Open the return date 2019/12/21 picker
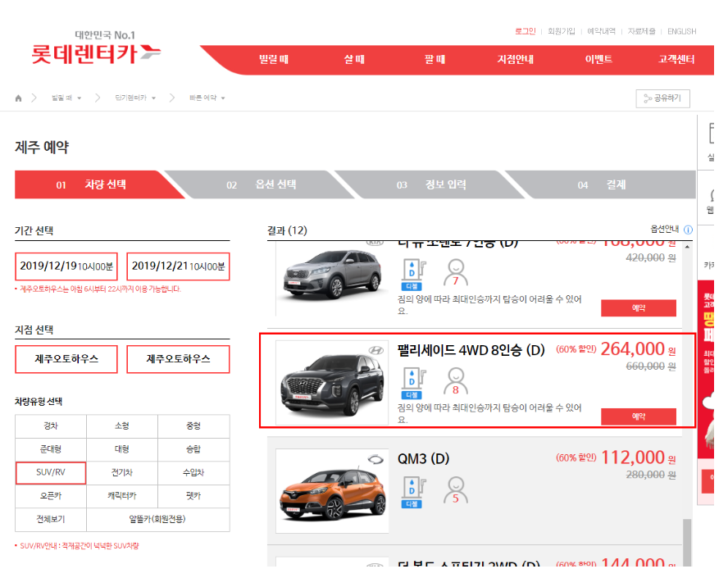Viewport: 728px width, 578px height. click(x=178, y=266)
